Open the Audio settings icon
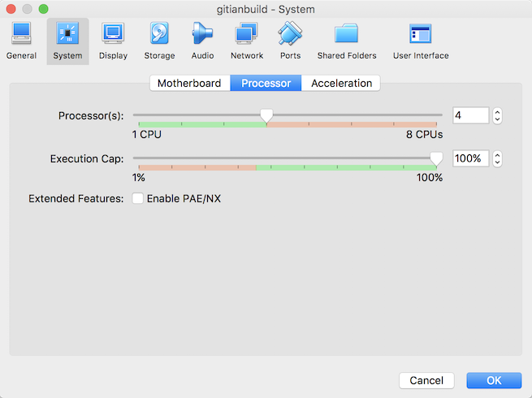This screenshot has height=398, width=532. (x=202, y=41)
